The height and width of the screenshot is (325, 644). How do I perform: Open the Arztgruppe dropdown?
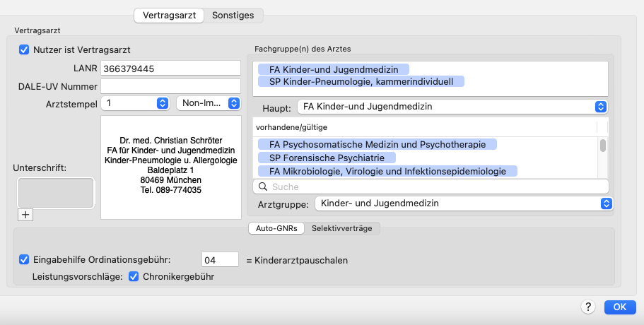(x=464, y=203)
